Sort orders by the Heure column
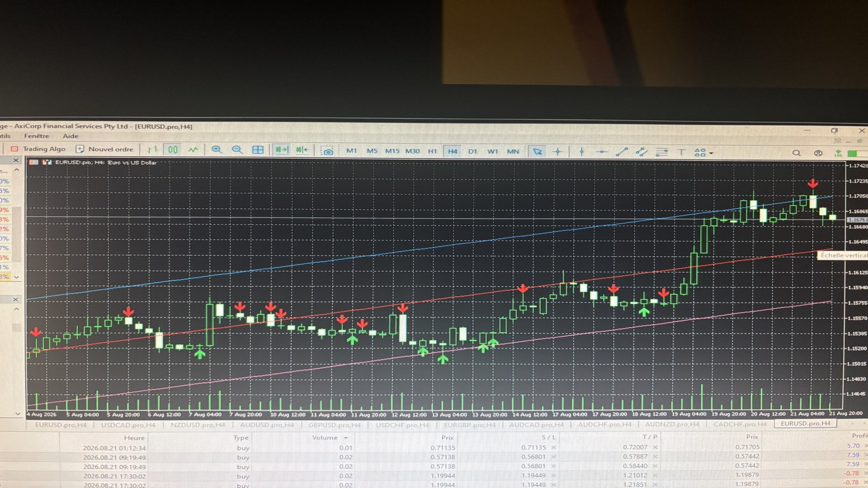This screenshot has width=868, height=488. pyautogui.click(x=134, y=438)
